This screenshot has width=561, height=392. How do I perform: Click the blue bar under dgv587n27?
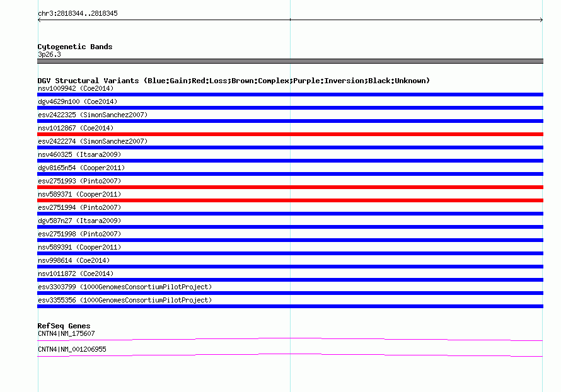click(290, 227)
